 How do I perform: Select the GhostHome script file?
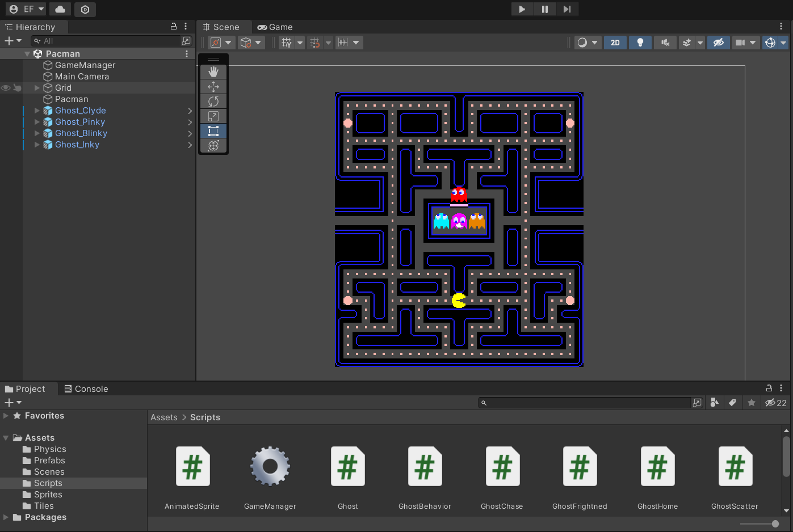point(657,466)
